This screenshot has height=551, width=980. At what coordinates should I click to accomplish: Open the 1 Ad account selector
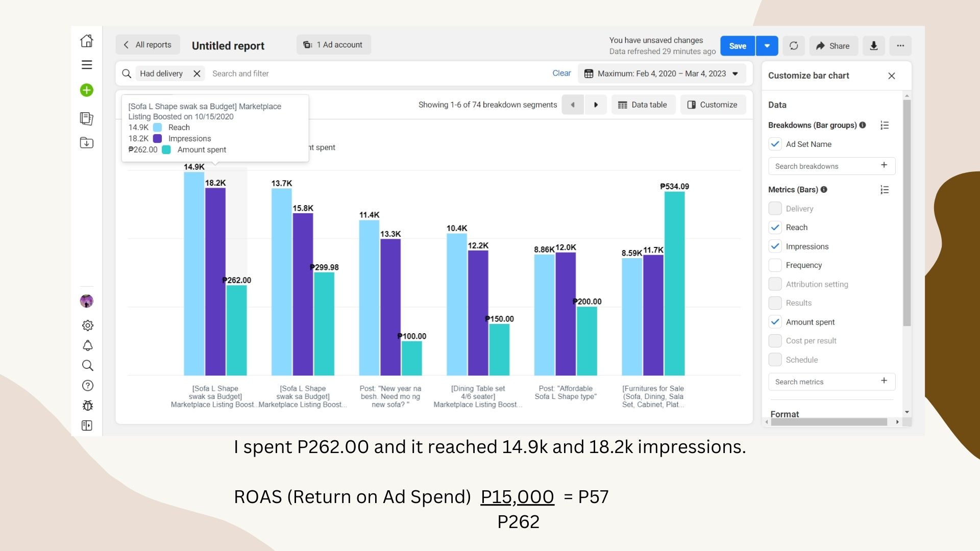click(x=333, y=45)
